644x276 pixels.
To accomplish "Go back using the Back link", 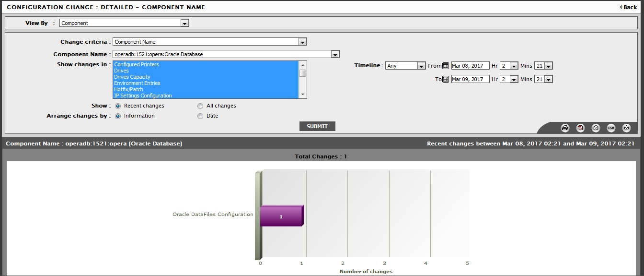I will (x=628, y=7).
